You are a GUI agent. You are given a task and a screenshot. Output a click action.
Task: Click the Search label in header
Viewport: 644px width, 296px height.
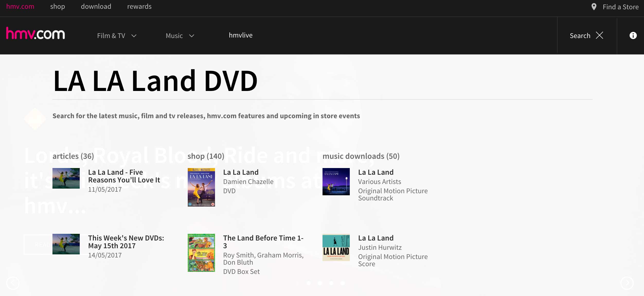click(x=580, y=36)
